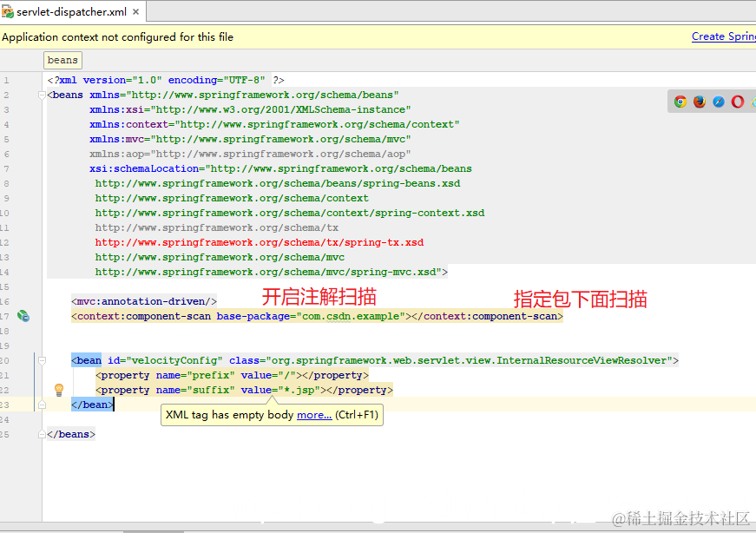Click the spring-beans.xsd URL line
756x533 pixels.
pyautogui.click(x=278, y=183)
